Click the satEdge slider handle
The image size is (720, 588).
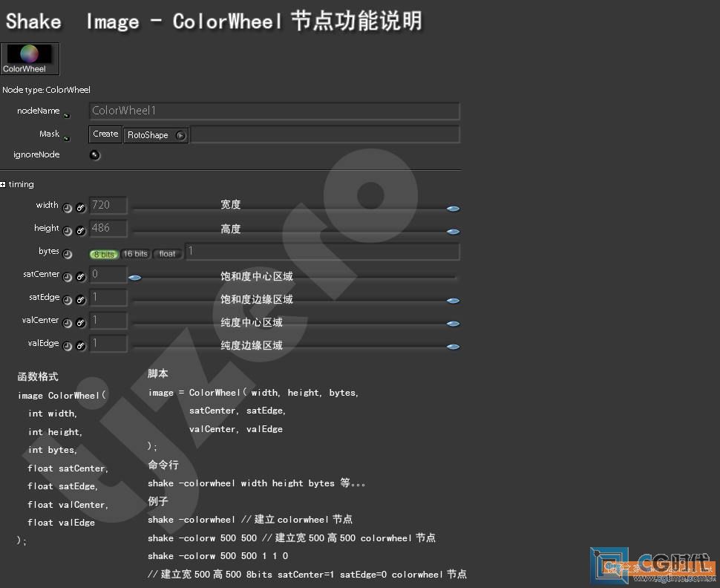tap(454, 301)
